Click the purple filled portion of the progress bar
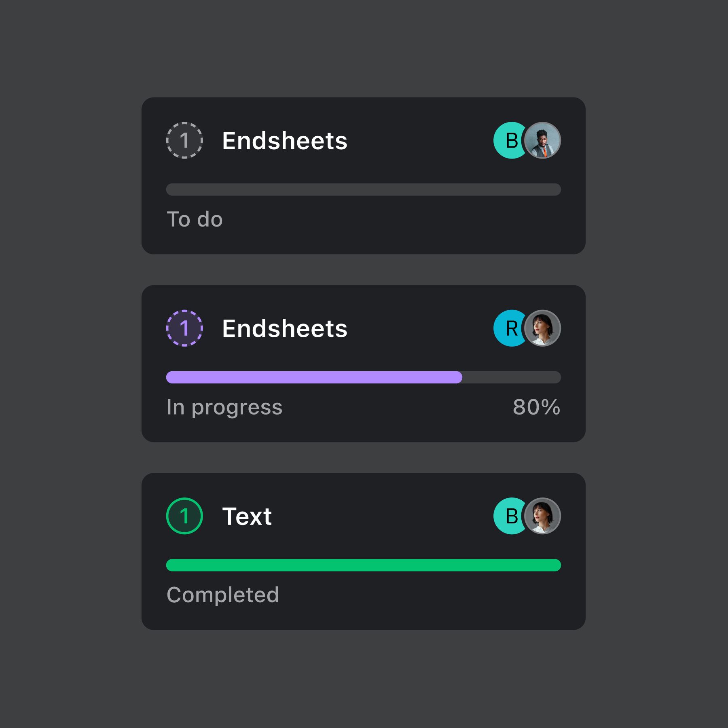This screenshot has width=728, height=728. click(x=314, y=377)
